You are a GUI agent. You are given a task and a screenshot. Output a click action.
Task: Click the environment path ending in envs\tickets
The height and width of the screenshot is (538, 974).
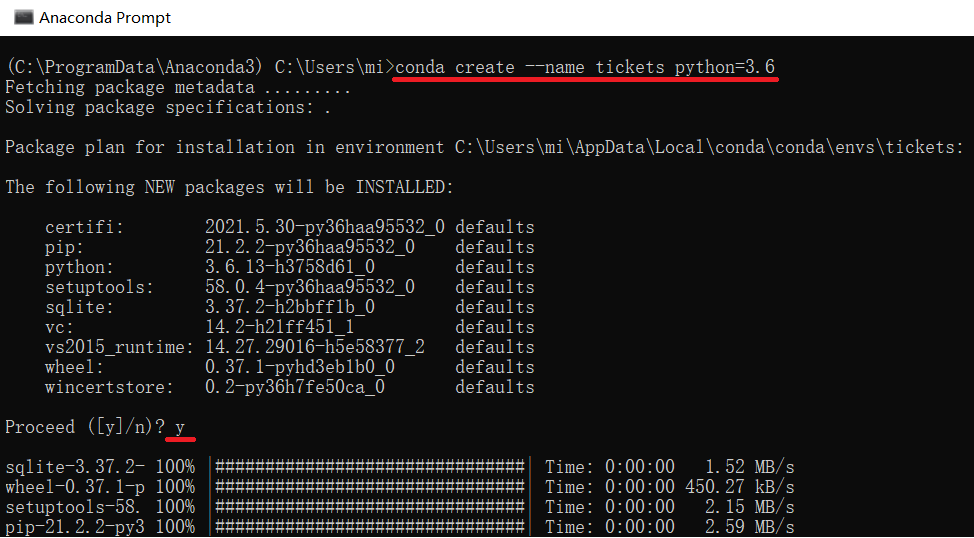[x=709, y=147]
